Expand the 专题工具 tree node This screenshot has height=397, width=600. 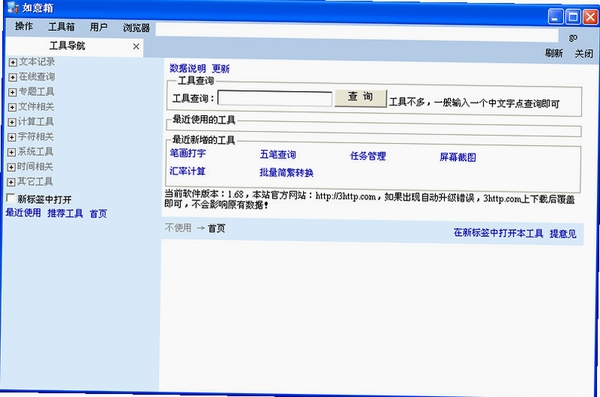point(12,92)
